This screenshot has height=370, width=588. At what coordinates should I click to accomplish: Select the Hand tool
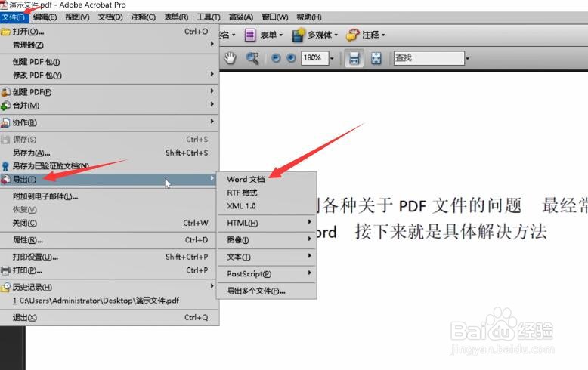(x=230, y=58)
